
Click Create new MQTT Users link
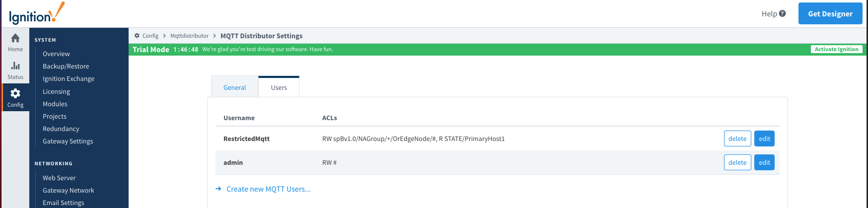269,189
